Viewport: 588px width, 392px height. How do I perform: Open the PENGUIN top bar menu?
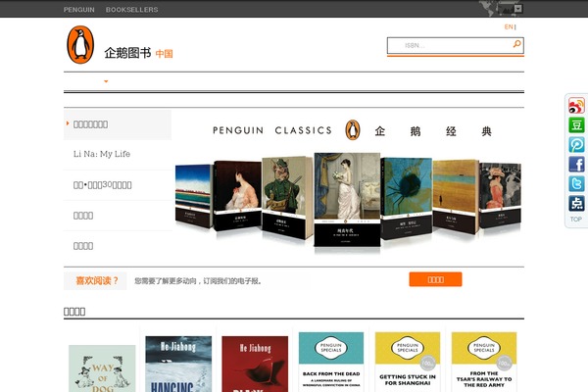click(x=79, y=10)
